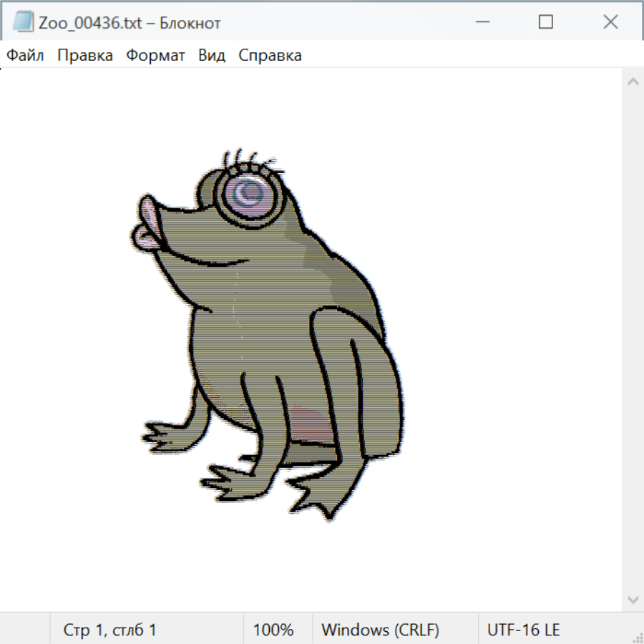Click the UTF-16 LE encoding field
The height and width of the screenshot is (644, 644).
[x=523, y=630]
